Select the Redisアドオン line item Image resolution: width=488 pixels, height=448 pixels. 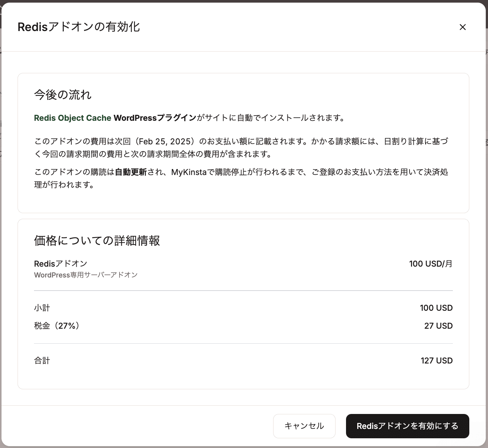tap(61, 263)
